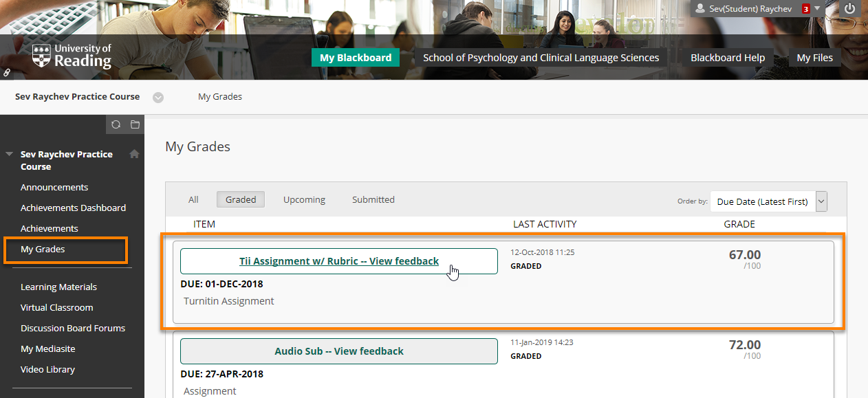Open Audio Sub View feedback
Screen dimensions: 868x398
tap(338, 351)
